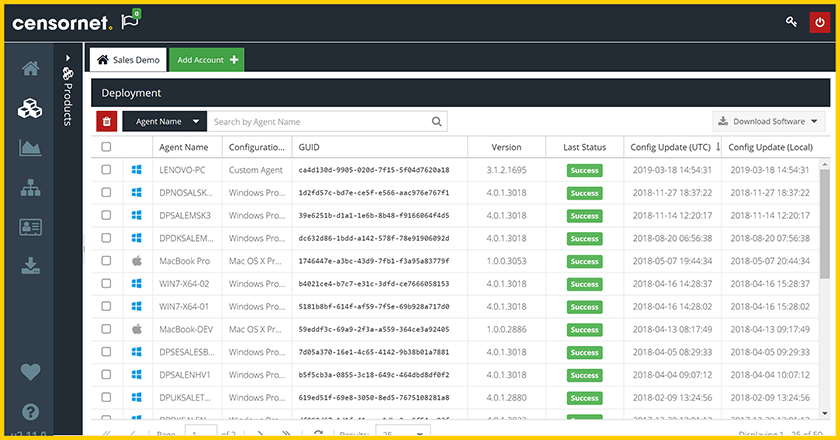Screen dimensions: 840x440
Task: Click Success status for LENOVO-PC
Action: point(584,170)
